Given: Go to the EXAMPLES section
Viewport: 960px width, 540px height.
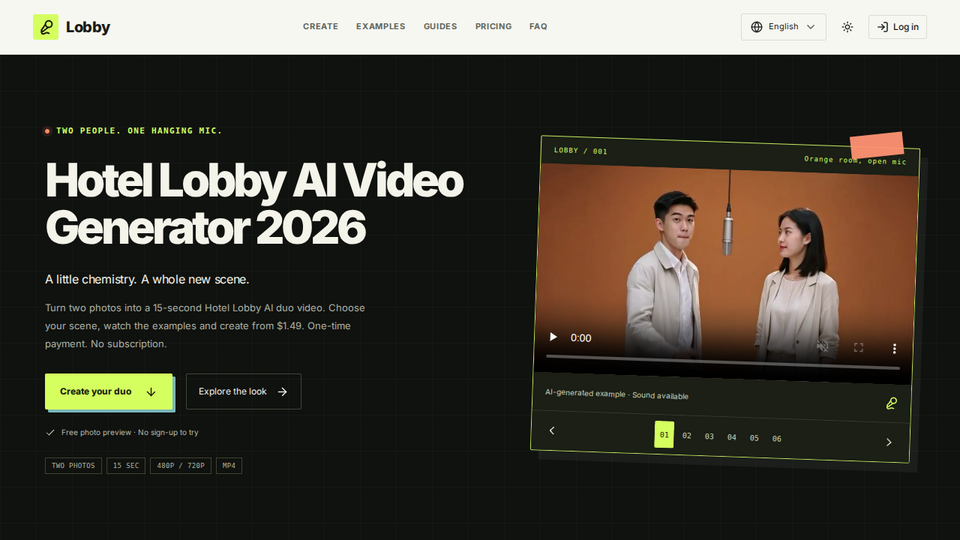Looking at the screenshot, I should pos(381,26).
